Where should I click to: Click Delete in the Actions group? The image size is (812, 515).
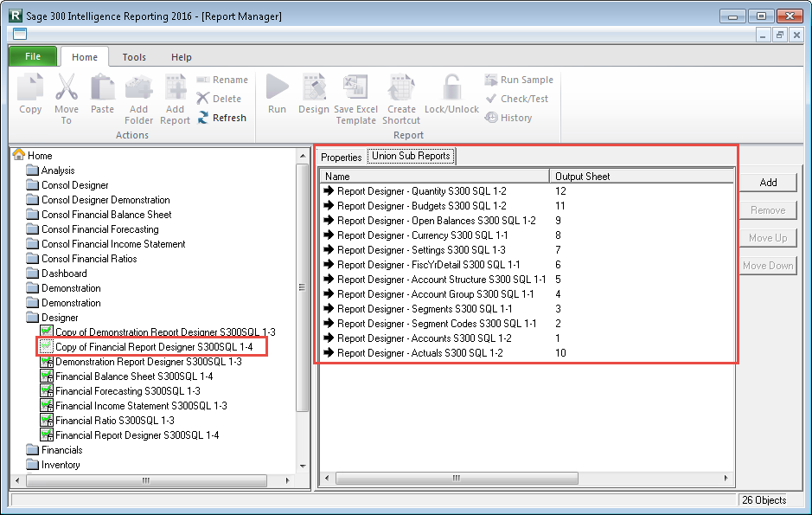click(219, 99)
